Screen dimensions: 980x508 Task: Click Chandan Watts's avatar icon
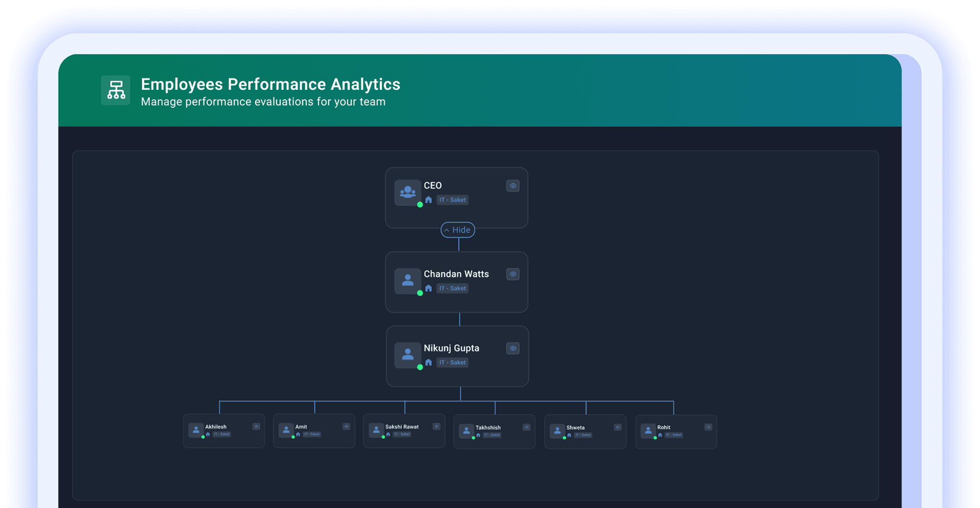[x=407, y=280]
